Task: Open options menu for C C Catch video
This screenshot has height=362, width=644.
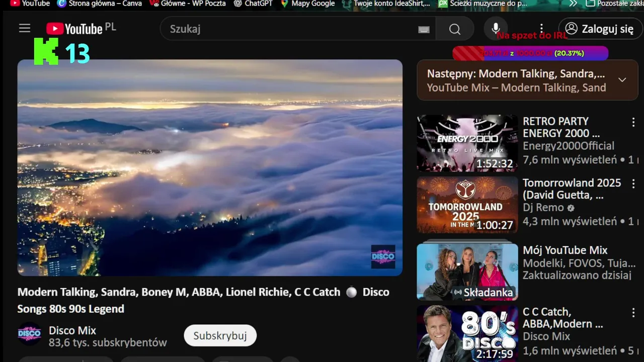Action: (633, 313)
